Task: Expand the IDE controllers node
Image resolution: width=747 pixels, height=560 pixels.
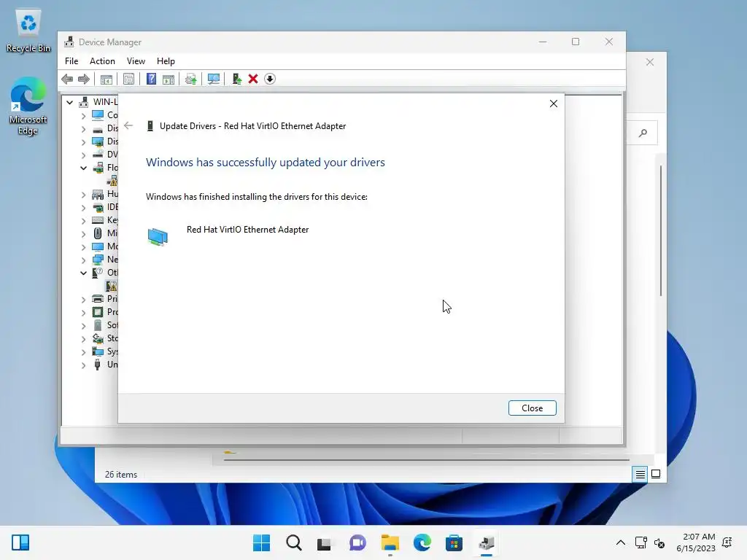Action: [83, 207]
